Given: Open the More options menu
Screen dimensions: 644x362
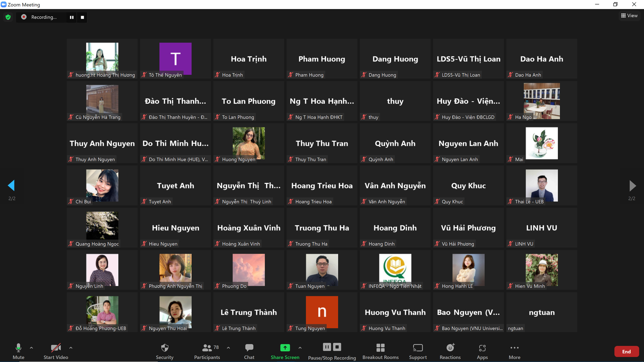Looking at the screenshot, I should 515,351.
